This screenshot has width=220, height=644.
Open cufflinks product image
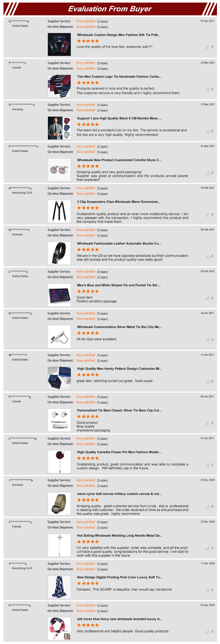pyautogui.click(x=59, y=170)
